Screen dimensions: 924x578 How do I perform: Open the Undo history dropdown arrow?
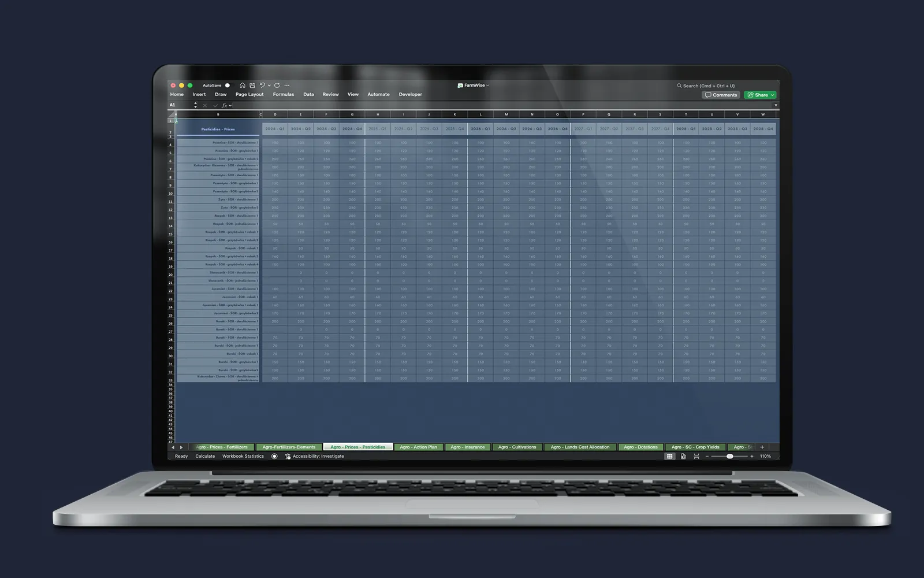tap(269, 86)
